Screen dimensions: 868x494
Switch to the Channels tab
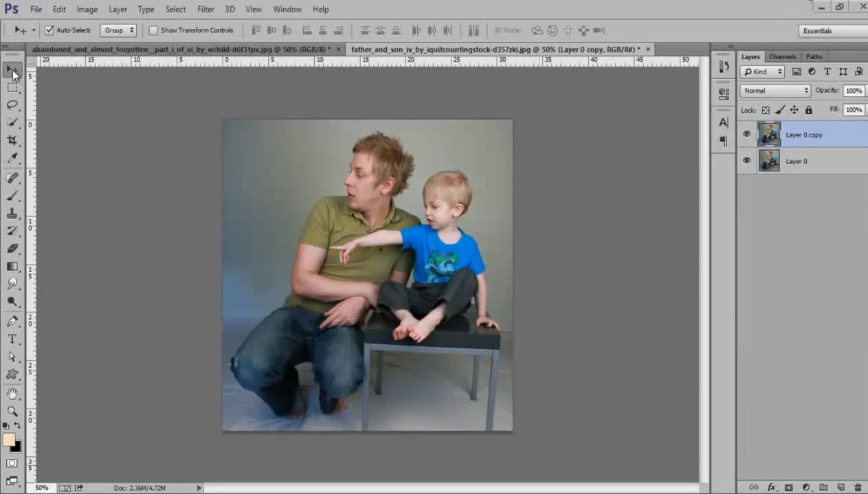point(782,56)
